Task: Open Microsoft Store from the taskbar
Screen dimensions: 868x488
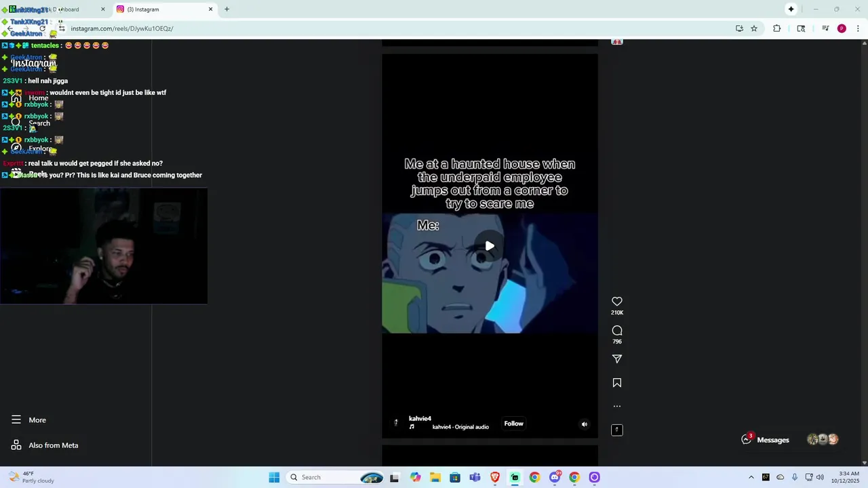Action: (x=455, y=477)
